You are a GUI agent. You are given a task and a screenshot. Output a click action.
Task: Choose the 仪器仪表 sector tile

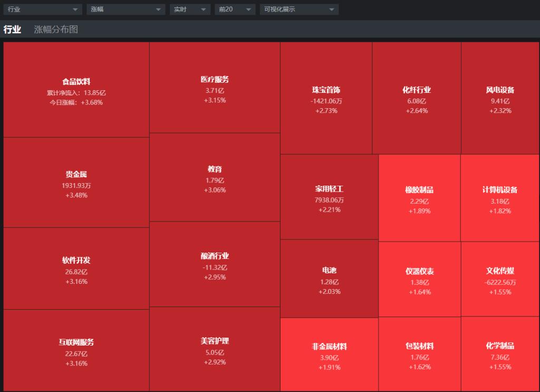click(419, 280)
